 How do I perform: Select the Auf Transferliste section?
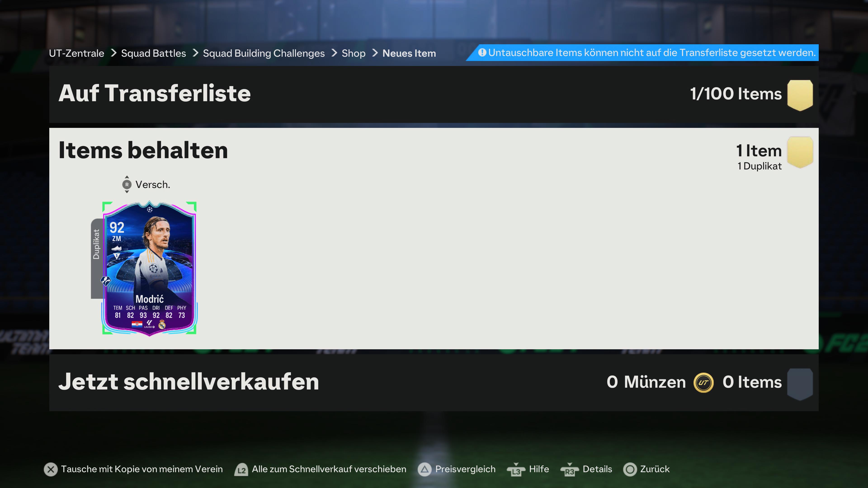click(x=434, y=94)
